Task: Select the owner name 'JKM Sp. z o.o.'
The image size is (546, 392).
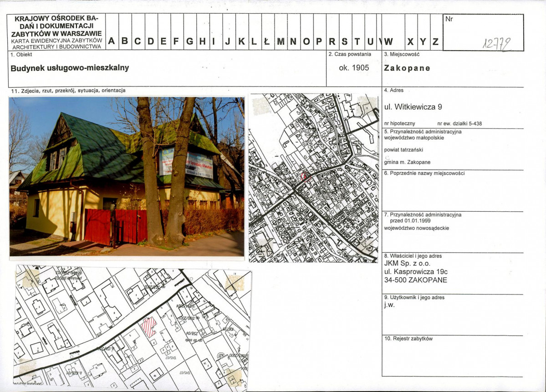Action: click(407, 263)
